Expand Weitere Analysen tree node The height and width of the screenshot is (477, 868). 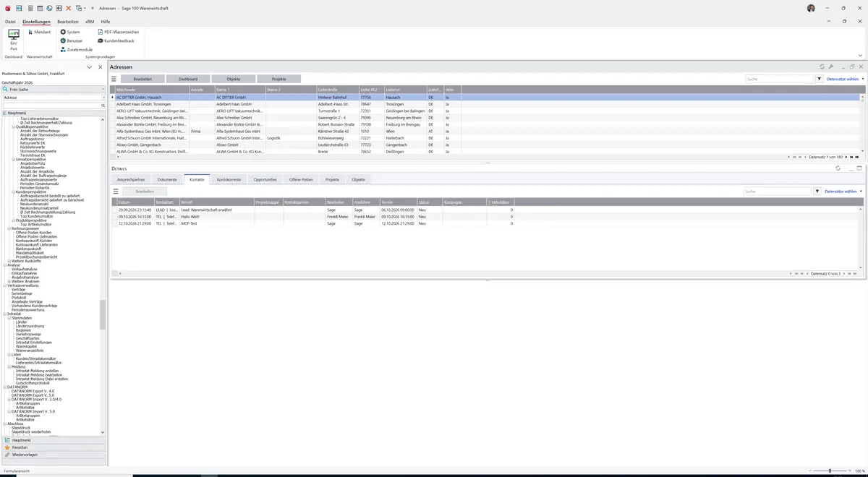click(x=9, y=281)
